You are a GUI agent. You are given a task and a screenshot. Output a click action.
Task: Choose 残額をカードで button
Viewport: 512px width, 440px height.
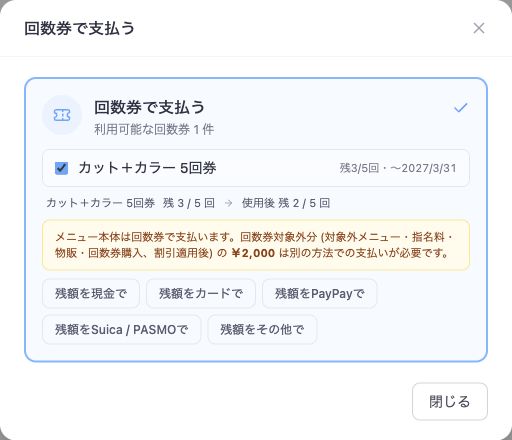201,294
